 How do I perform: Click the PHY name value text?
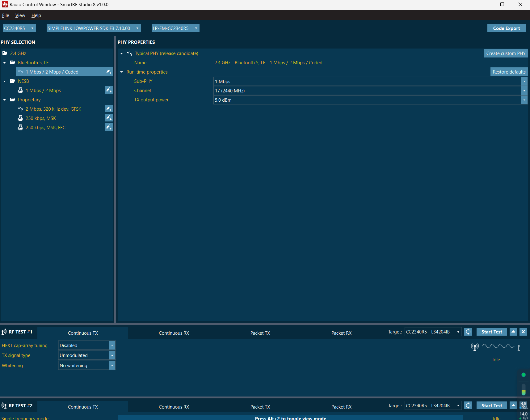(268, 63)
